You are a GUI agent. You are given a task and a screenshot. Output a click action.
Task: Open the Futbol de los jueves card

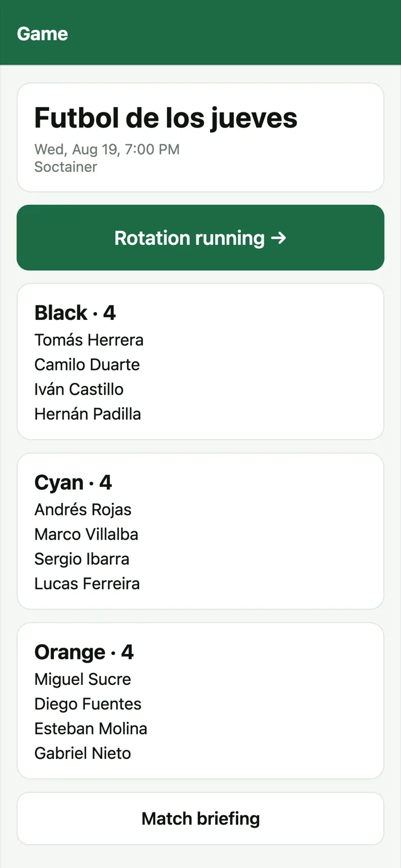click(200, 137)
